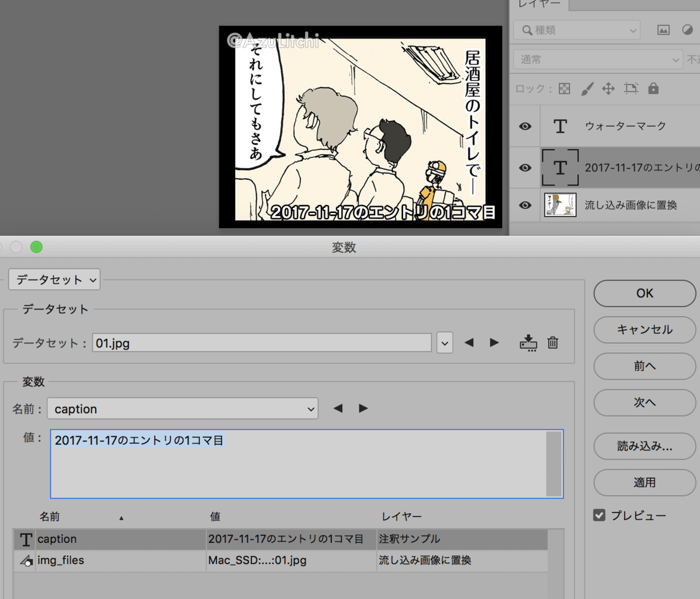
Task: Click the キャンセル button
Action: tap(645, 330)
